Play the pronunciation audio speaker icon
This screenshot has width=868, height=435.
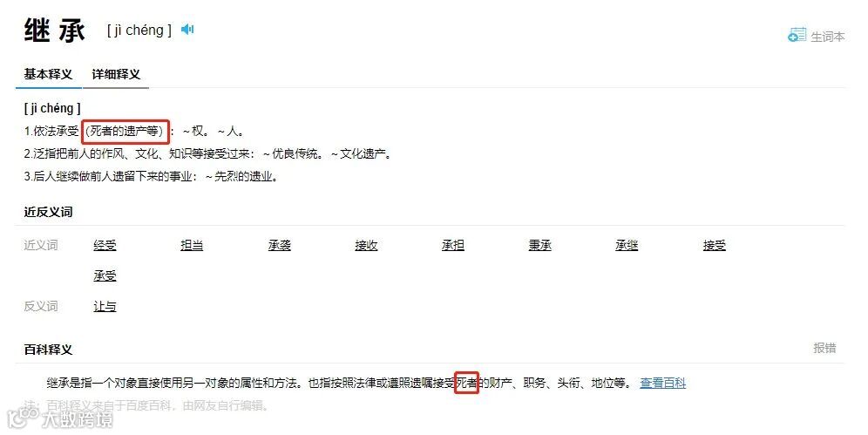point(187,30)
